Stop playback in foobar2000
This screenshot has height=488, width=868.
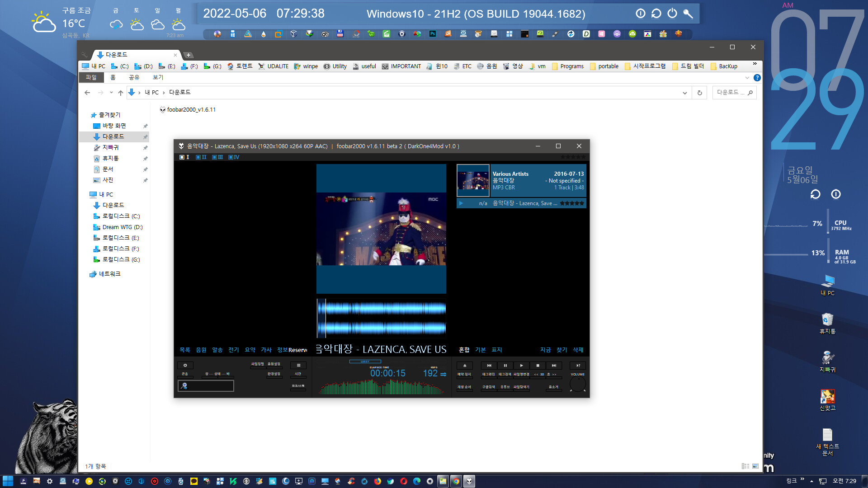(x=538, y=366)
